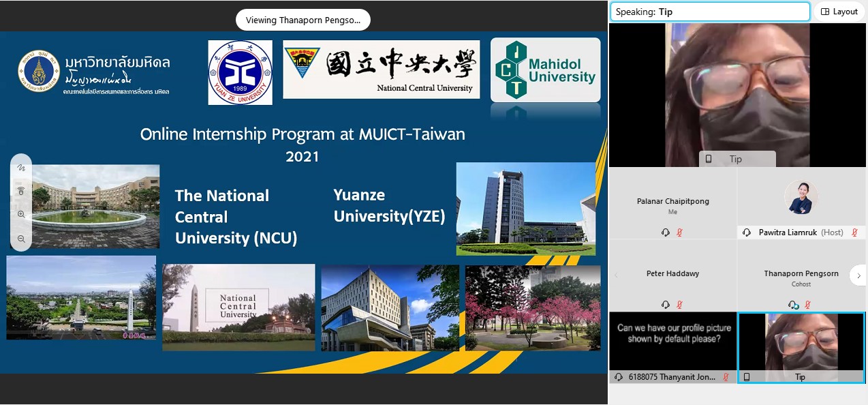Image resolution: width=868 pixels, height=405 pixels.
Task: Toggle Pawitra Liamruk's muted microphone icon
Action: 855,232
